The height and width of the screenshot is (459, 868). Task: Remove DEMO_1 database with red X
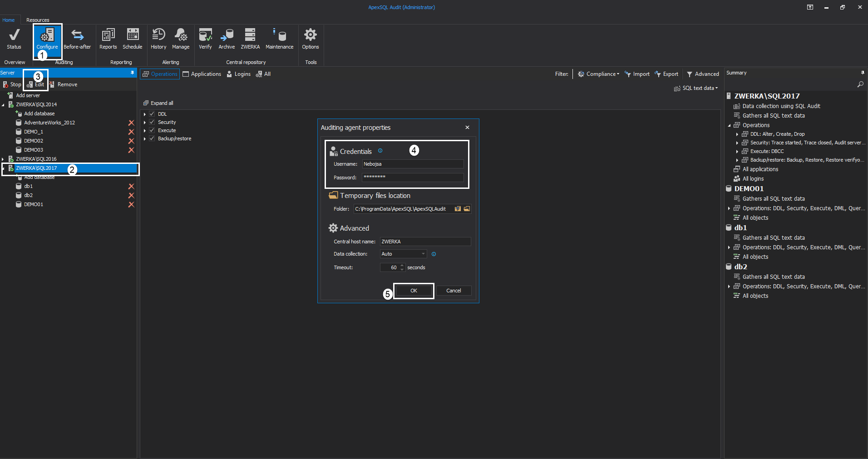click(x=131, y=132)
